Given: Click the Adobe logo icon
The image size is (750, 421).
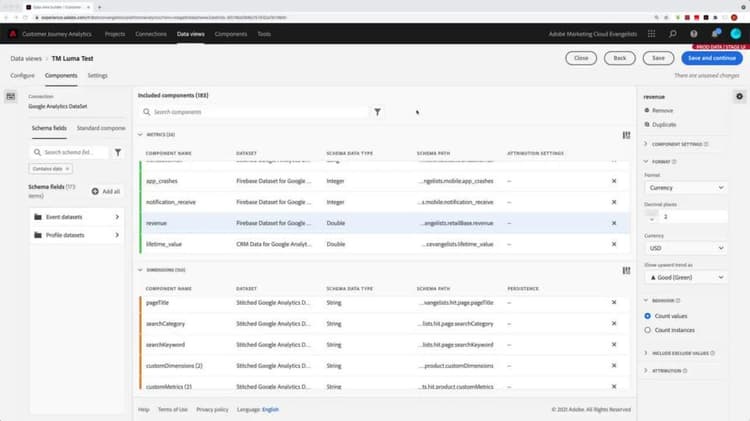Looking at the screenshot, I should pyautogui.click(x=13, y=34).
